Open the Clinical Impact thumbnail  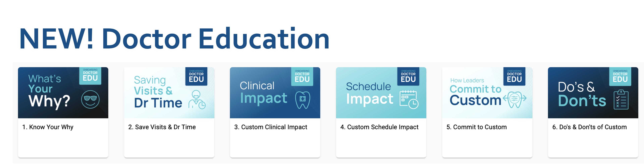(275, 93)
